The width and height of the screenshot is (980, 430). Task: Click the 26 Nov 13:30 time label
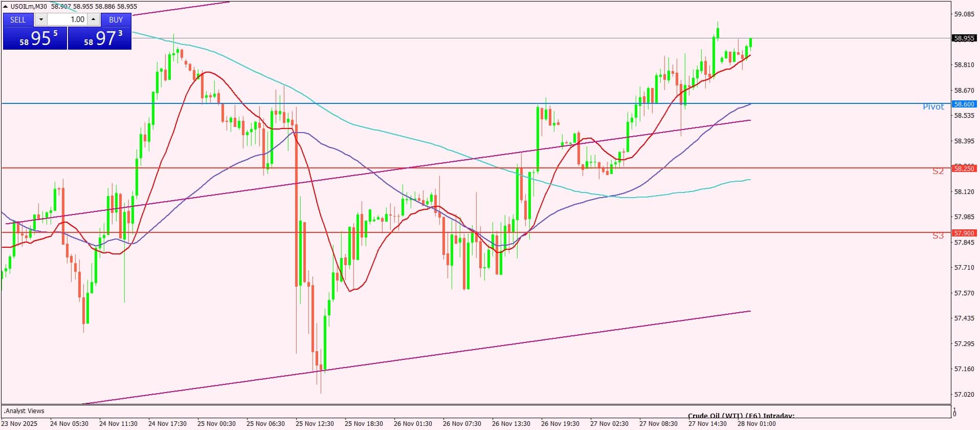click(x=511, y=424)
